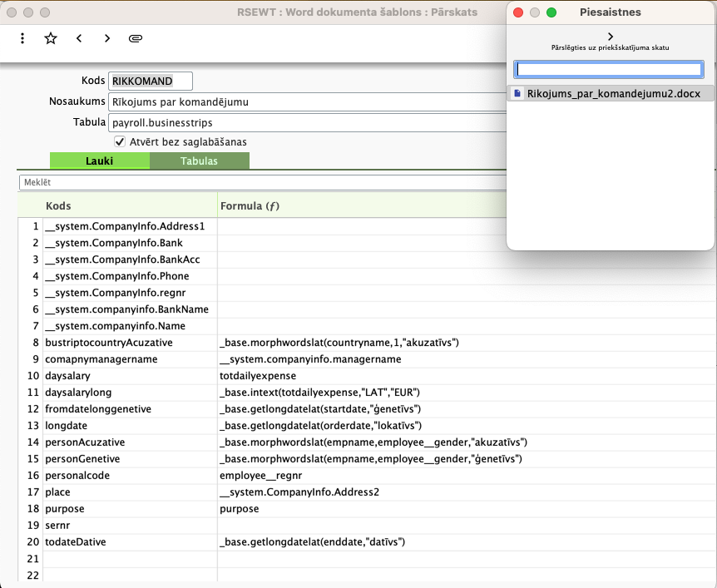Click formula morphwordslat(countryname,1,"akuzatīvs")
The height and width of the screenshot is (588, 717).
click(x=339, y=343)
